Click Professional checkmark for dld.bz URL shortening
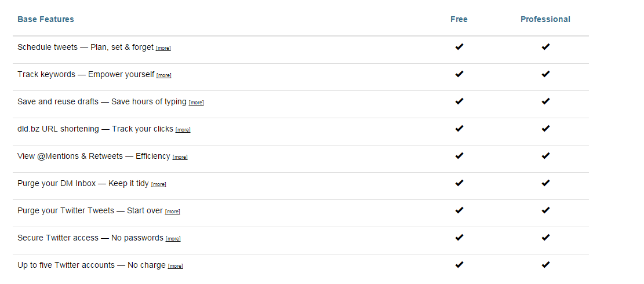This screenshot has width=644, height=284. [x=545, y=129]
